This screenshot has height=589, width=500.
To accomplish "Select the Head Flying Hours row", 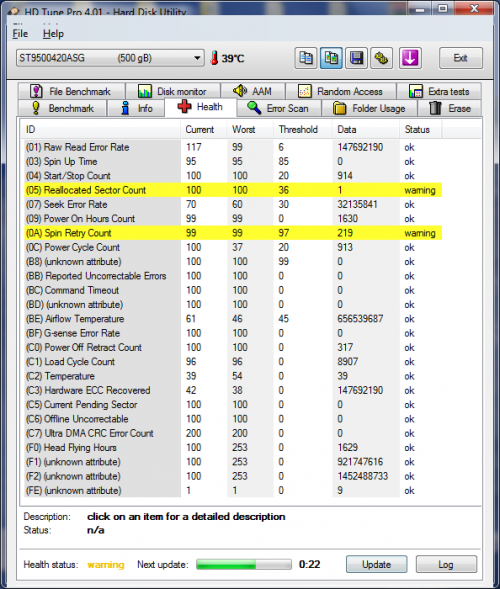I will pyautogui.click(x=233, y=447).
